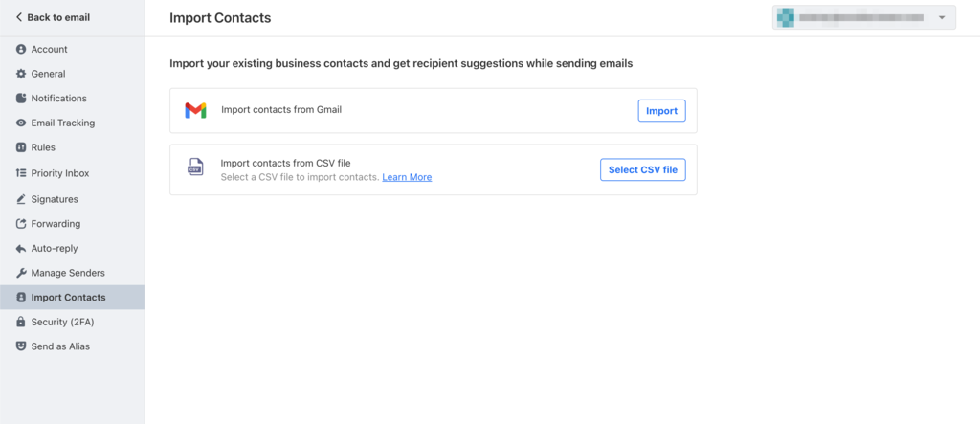Click the Priority Inbox list icon

21,173
